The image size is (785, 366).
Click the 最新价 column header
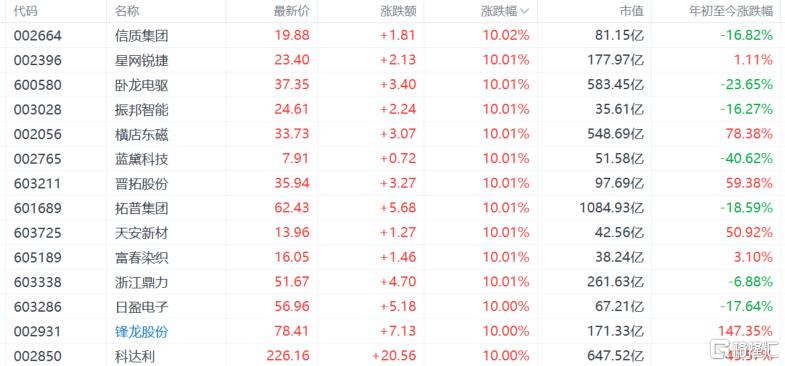(291, 11)
